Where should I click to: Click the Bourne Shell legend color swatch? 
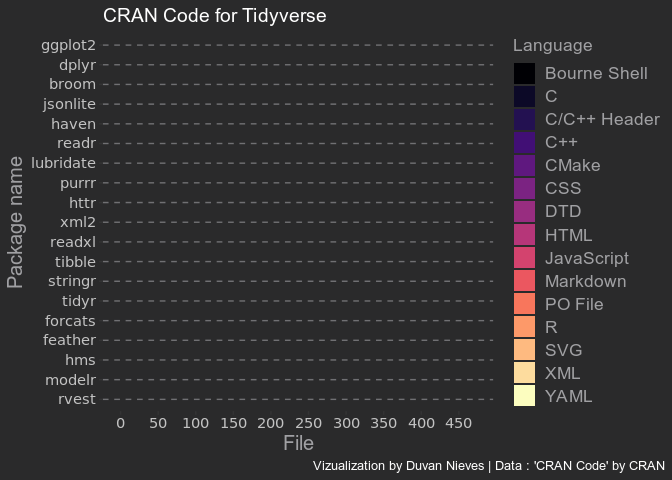524,73
